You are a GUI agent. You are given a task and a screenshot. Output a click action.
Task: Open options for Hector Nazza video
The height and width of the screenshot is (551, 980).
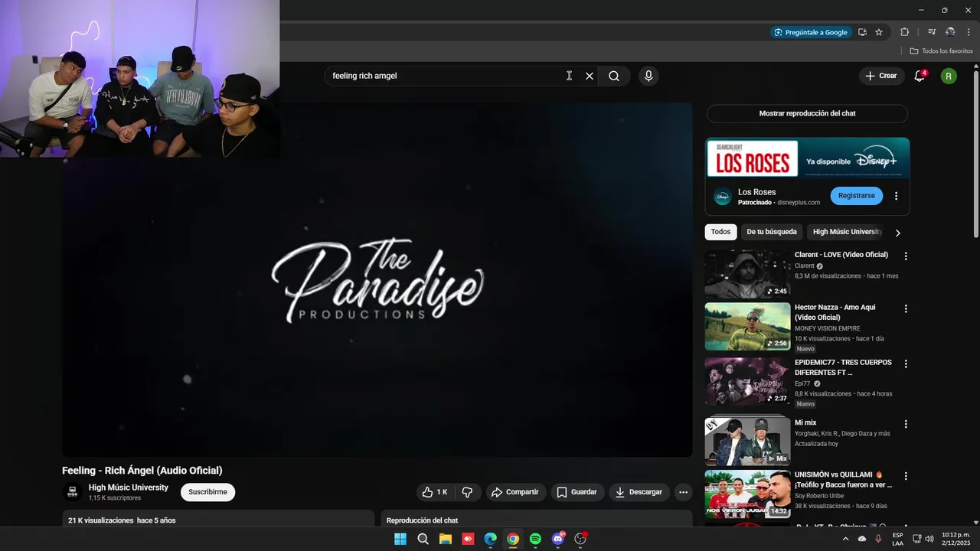pyautogui.click(x=906, y=308)
